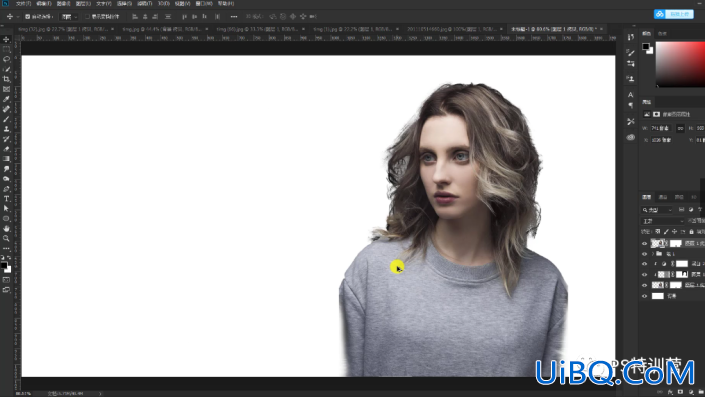The height and width of the screenshot is (397, 705).
Task: Click align left edges button
Action: point(135,17)
